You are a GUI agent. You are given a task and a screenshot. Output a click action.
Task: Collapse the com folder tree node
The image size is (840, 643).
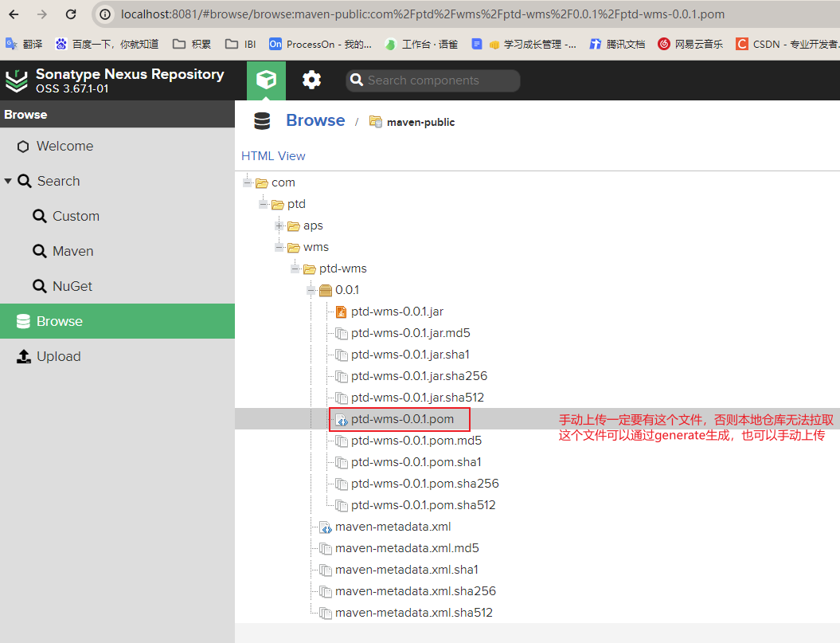[x=248, y=182]
